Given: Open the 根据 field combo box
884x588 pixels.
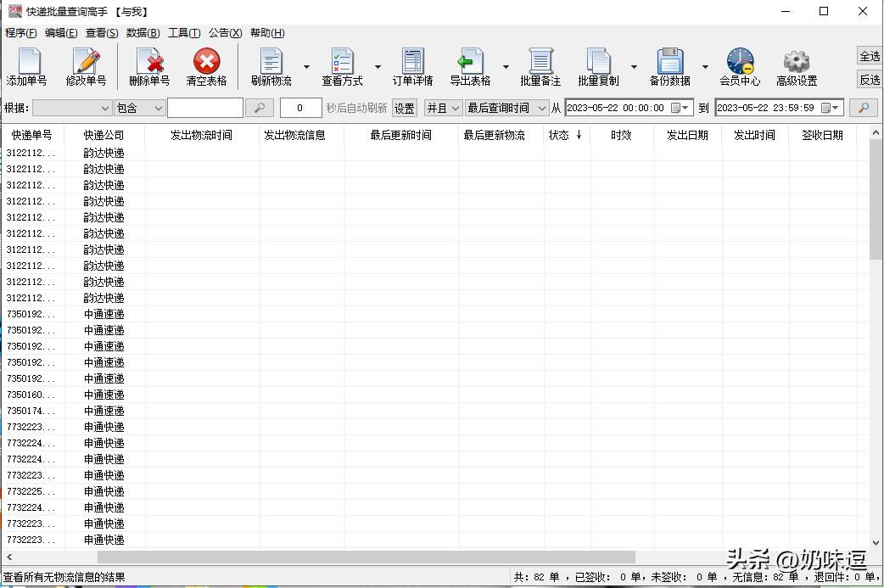Looking at the screenshot, I should (71, 108).
